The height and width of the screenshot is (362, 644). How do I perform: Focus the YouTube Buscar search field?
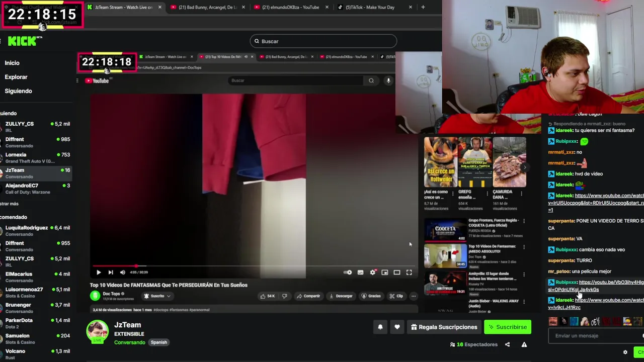[x=296, y=80]
